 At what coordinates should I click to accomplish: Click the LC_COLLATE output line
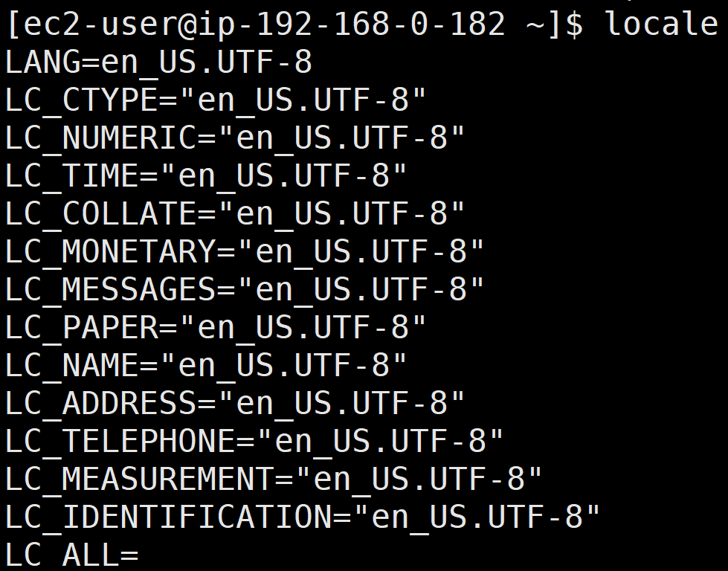click(x=235, y=214)
